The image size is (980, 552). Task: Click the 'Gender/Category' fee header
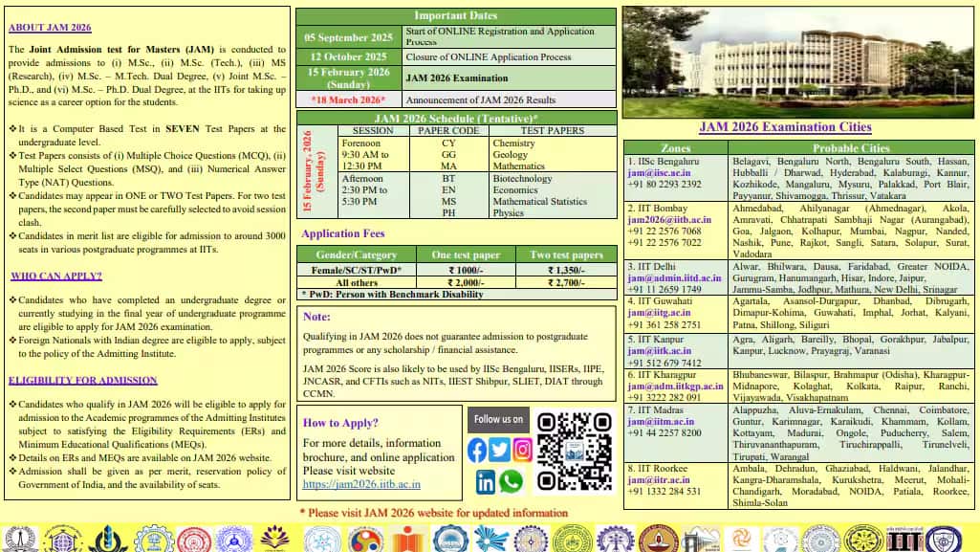pyautogui.click(x=357, y=254)
